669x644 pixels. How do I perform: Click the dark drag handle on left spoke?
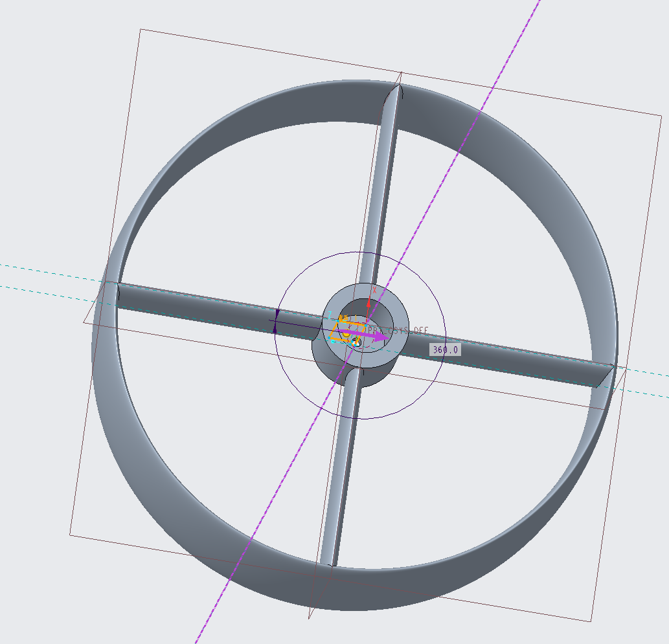pyautogui.click(x=276, y=321)
